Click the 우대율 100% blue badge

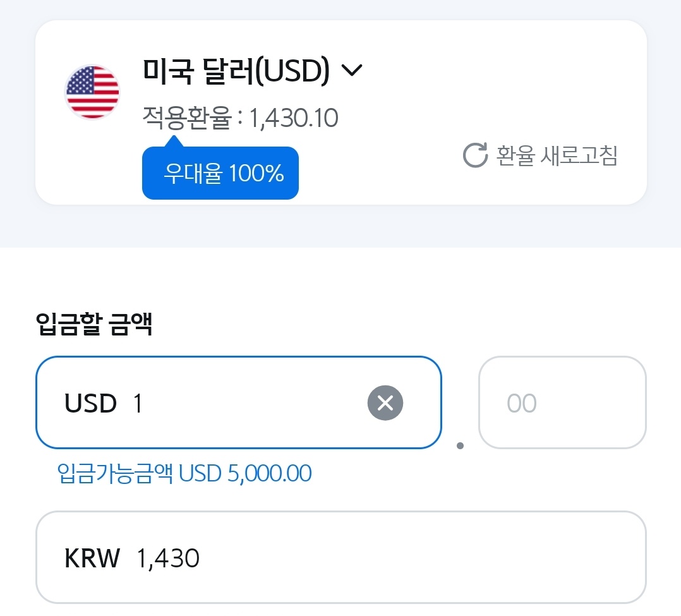click(x=220, y=174)
